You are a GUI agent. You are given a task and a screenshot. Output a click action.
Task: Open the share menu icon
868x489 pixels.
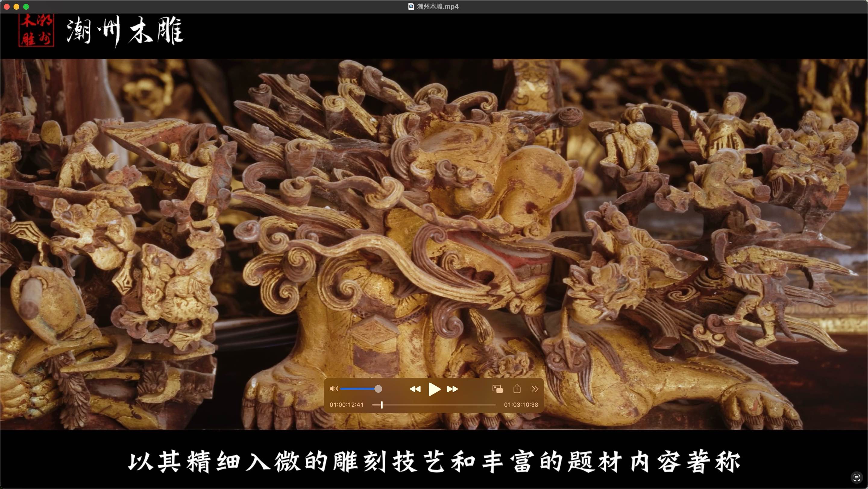(x=517, y=389)
